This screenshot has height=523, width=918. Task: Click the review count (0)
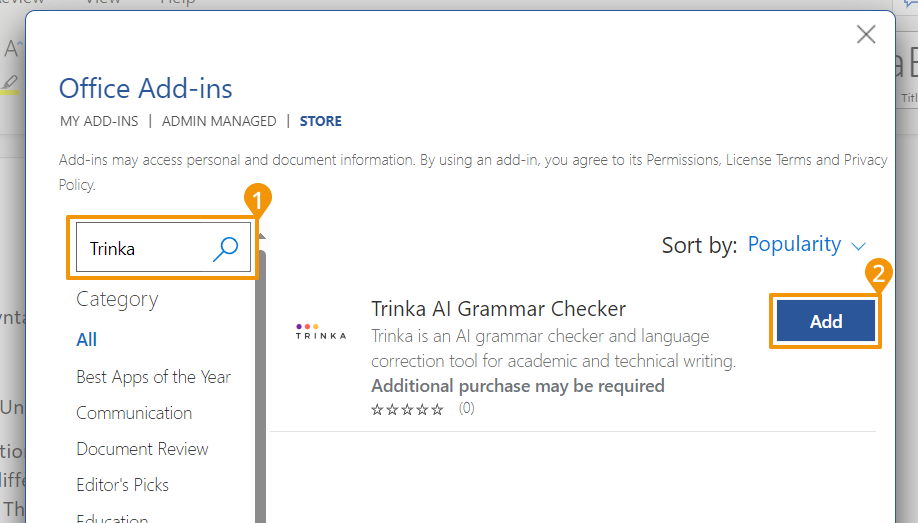click(466, 409)
